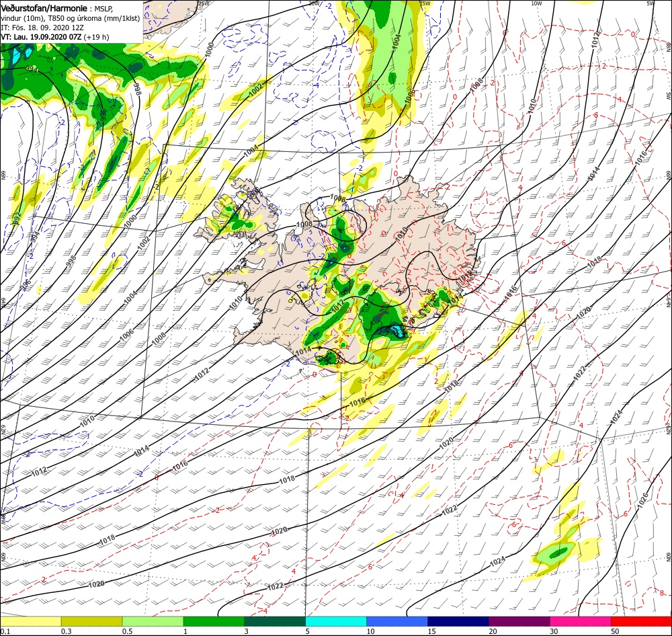This screenshot has height=636, width=672.
Task: Click the light green 0.5 legend swatch
Action: (153, 621)
